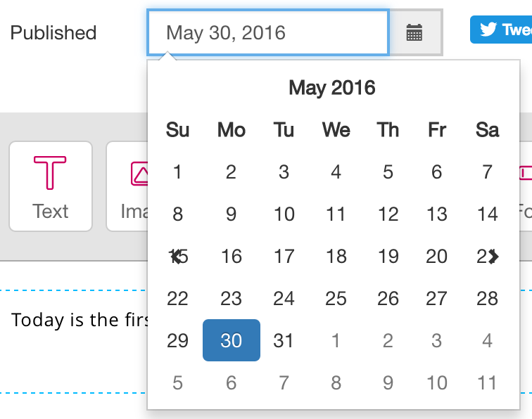Pick May 31 in the calendar
The width and height of the screenshot is (532, 419).
point(284,340)
